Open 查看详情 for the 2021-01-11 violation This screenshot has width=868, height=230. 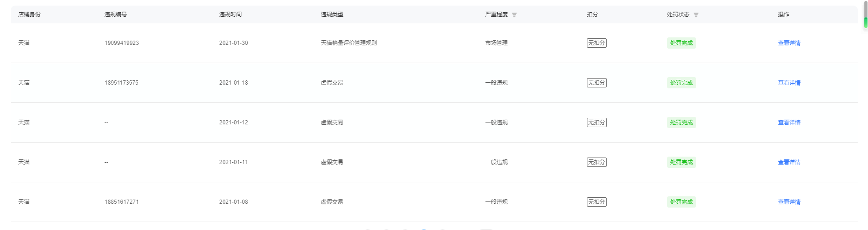click(789, 162)
